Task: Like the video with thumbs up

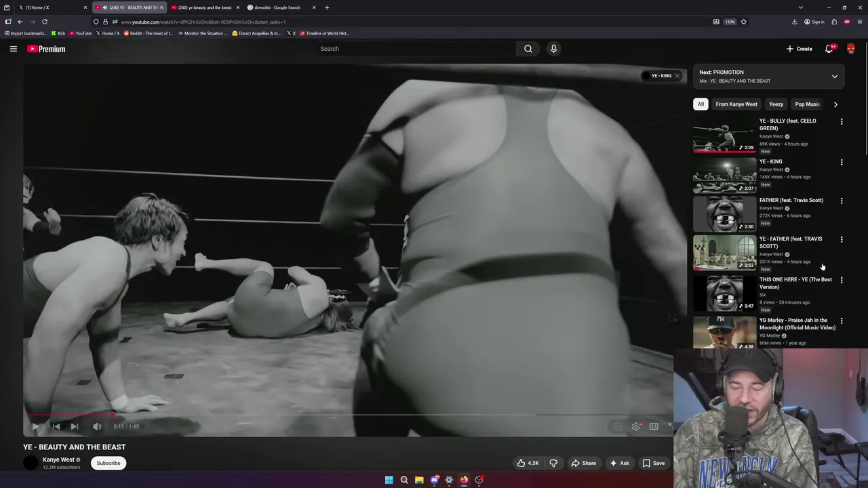Action: (x=528, y=463)
